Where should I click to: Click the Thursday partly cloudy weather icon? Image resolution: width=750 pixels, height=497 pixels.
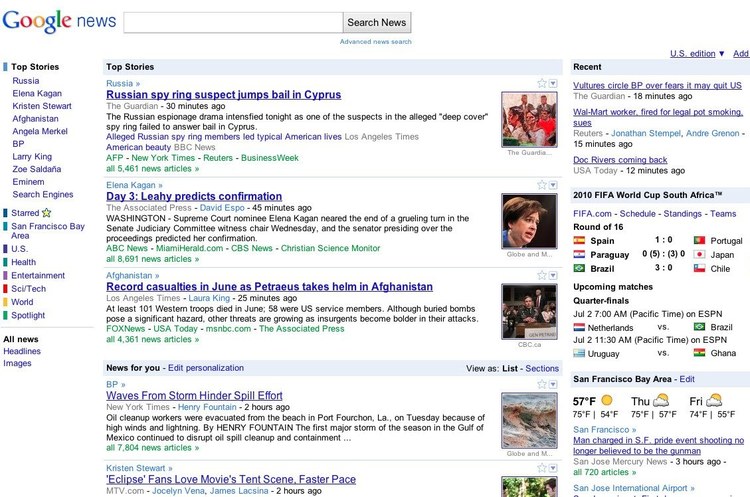click(661, 400)
